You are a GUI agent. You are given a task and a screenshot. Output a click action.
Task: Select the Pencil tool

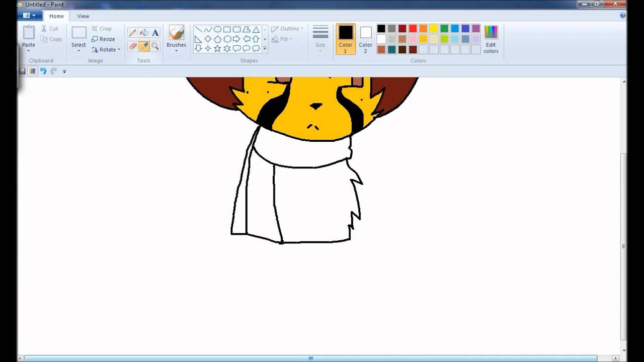pyautogui.click(x=133, y=33)
